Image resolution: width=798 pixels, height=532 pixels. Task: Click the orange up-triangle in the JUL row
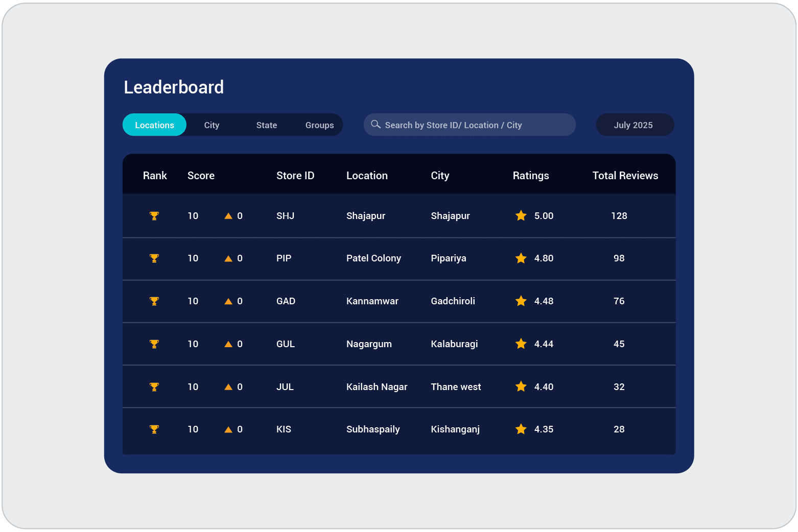(x=228, y=387)
